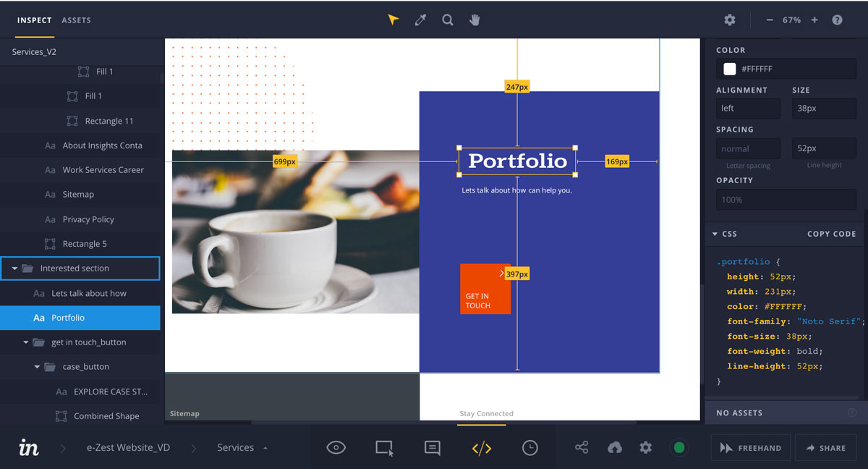868x469 pixels.
Task: Open FREEHAND
Action: 750,448
